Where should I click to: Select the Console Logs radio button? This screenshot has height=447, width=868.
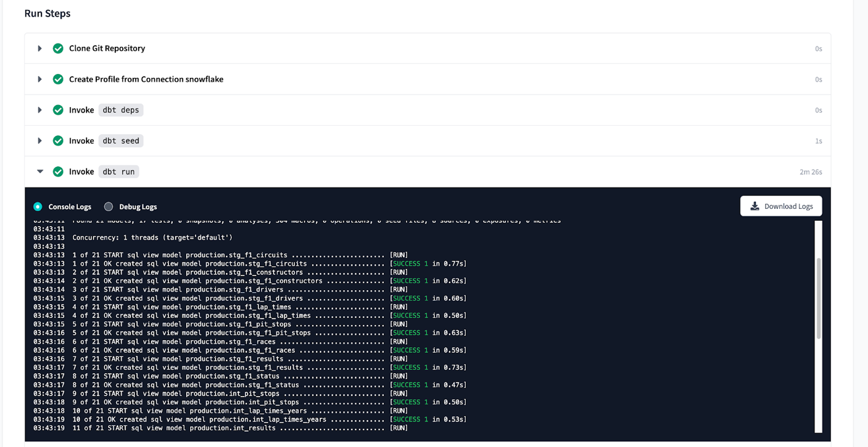[x=38, y=207]
